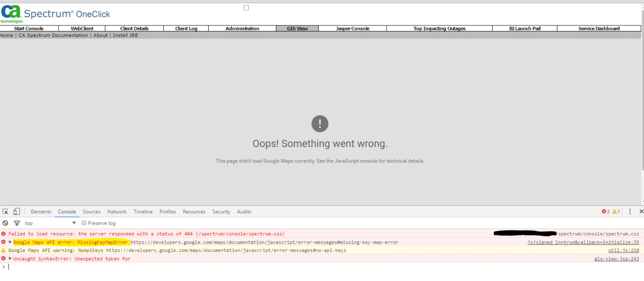Expand the Google Maps API error entry
The width and height of the screenshot is (644, 281).
click(10, 242)
